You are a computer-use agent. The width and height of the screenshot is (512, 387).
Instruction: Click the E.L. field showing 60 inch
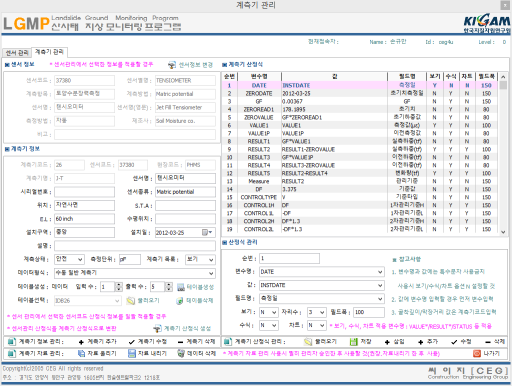pos(85,219)
